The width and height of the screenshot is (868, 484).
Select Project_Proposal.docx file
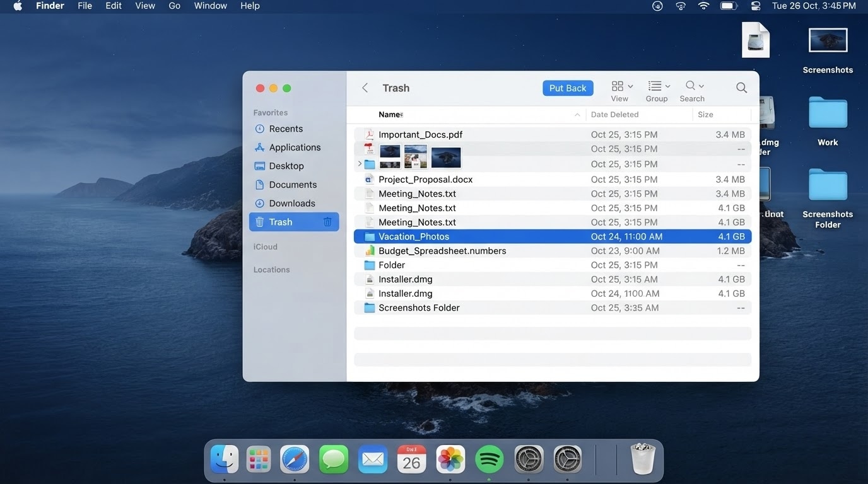pos(553,180)
